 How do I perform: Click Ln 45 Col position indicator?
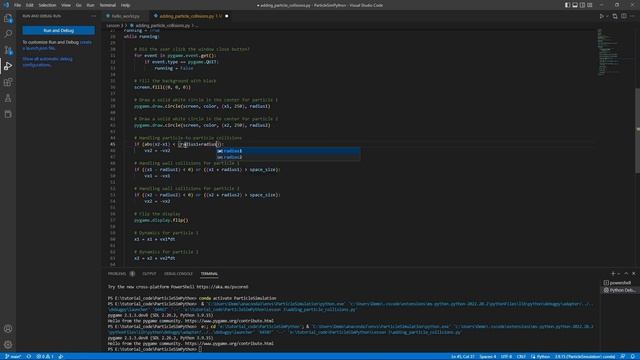click(x=462, y=356)
